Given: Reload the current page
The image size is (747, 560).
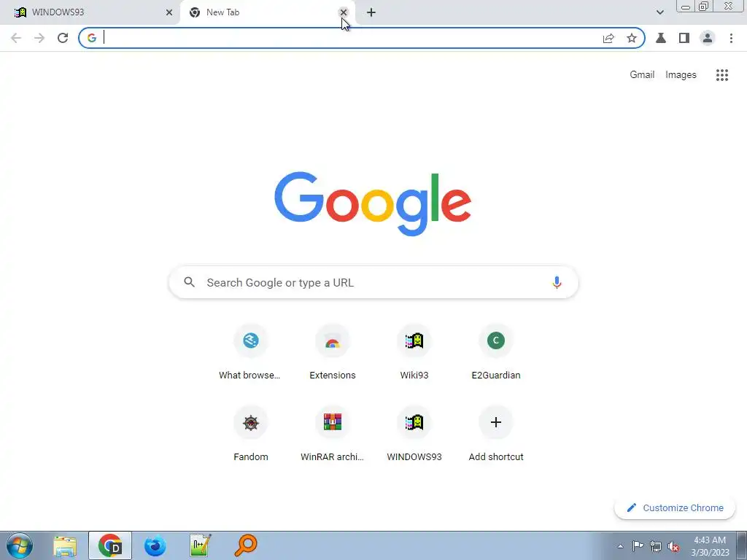Looking at the screenshot, I should coord(63,38).
